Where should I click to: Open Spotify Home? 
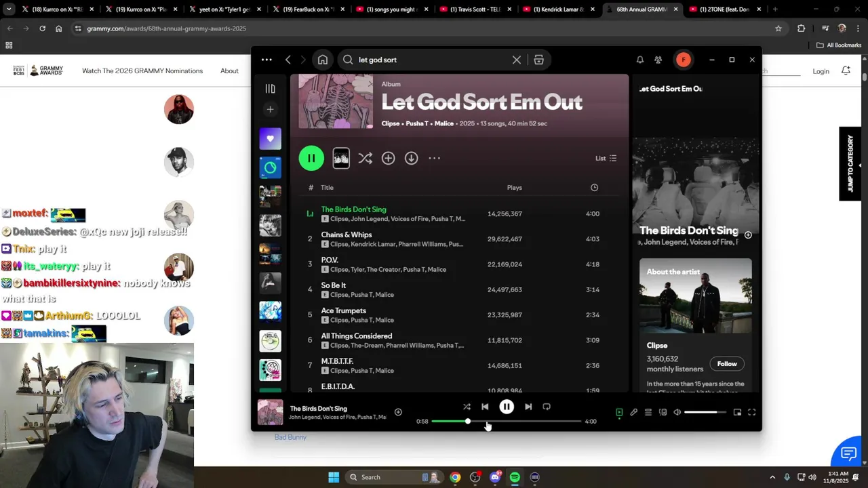[323, 60]
